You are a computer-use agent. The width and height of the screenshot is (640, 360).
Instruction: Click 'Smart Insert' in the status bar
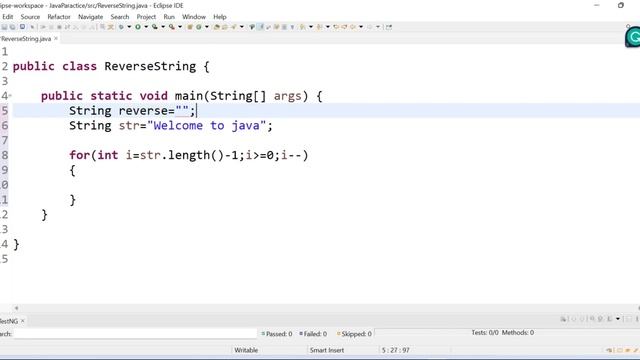[327, 350]
